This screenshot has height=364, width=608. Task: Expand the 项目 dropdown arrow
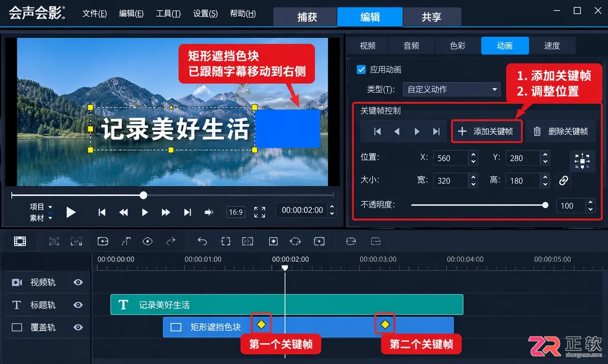[50, 207]
